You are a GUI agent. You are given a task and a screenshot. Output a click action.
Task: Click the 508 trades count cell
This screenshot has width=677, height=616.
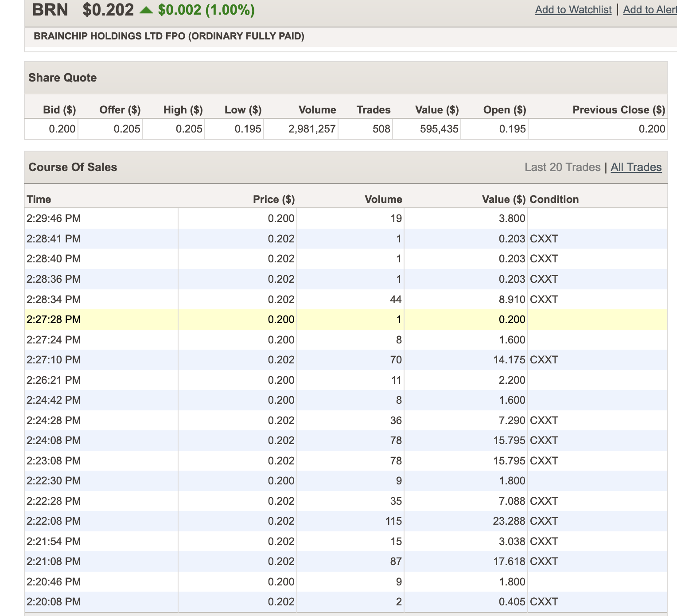click(x=381, y=129)
